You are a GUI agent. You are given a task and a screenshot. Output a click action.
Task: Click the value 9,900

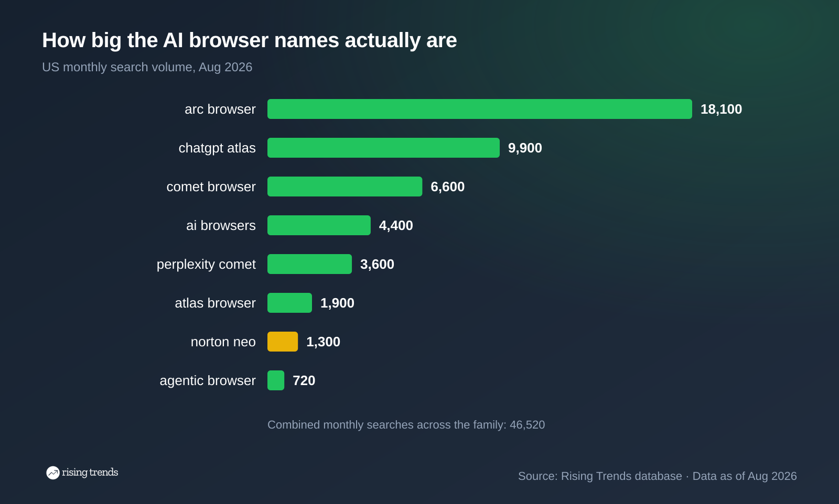click(525, 148)
